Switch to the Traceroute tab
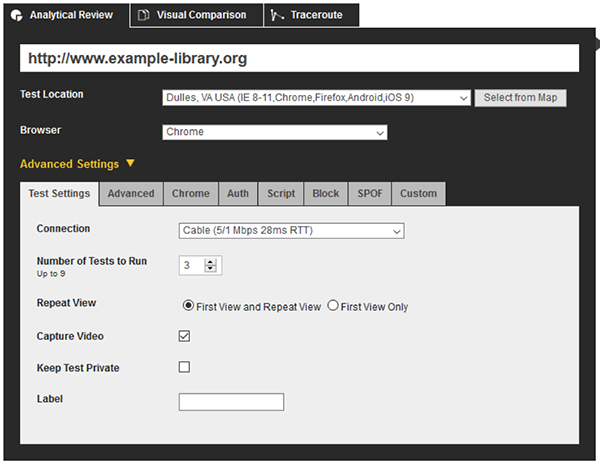600x465 pixels. click(x=311, y=15)
